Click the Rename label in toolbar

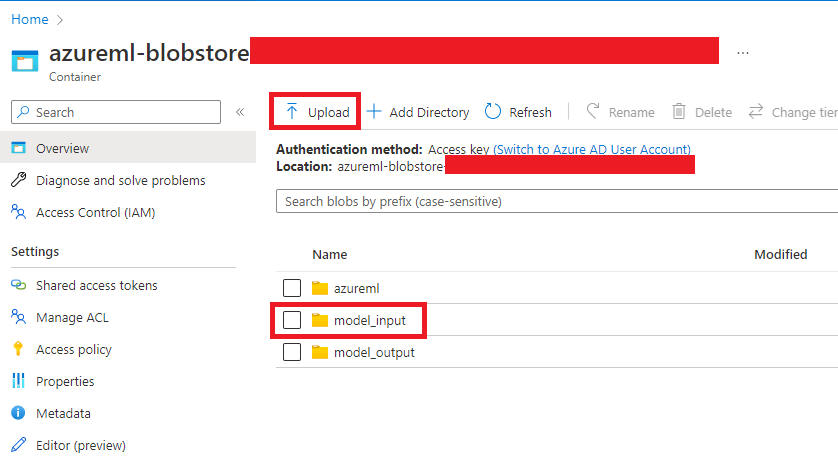click(631, 112)
